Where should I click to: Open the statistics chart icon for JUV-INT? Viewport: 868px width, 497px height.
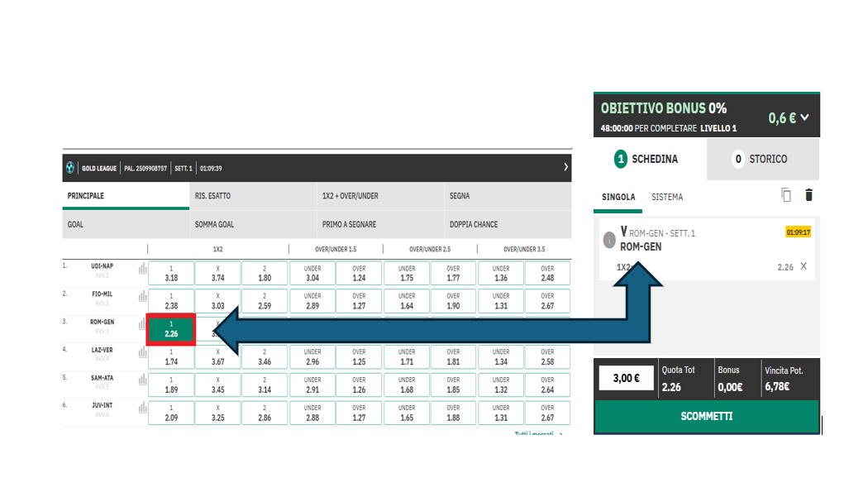point(143,408)
